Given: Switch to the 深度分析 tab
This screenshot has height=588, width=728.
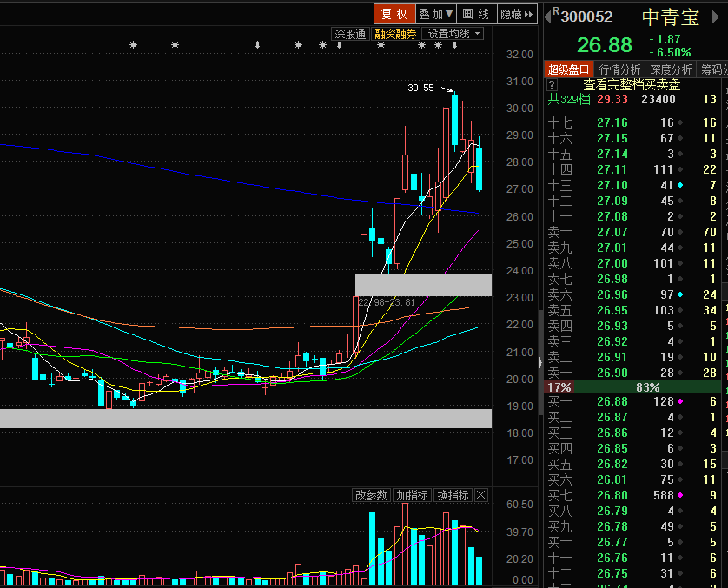Looking at the screenshot, I should 671,69.
